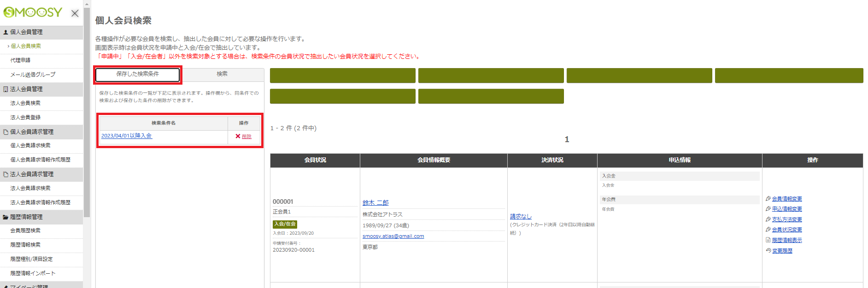Image resolution: width=868 pixels, height=288 pixels.
Task: Switch to the 検索 tab
Action: pos(222,74)
